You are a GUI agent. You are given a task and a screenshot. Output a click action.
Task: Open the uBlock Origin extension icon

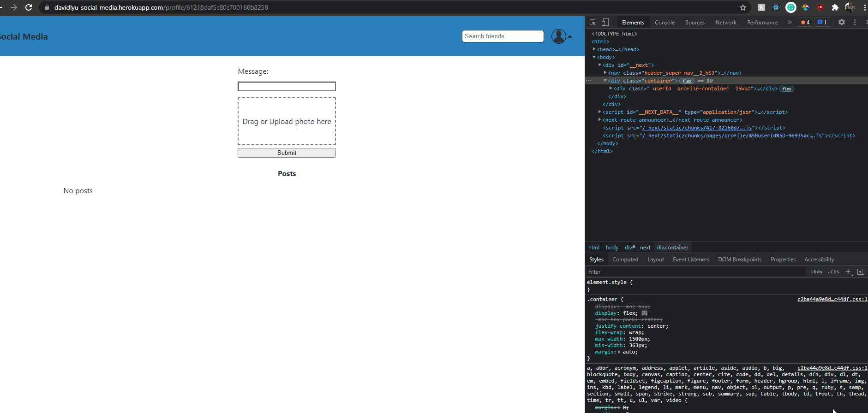click(x=820, y=7)
